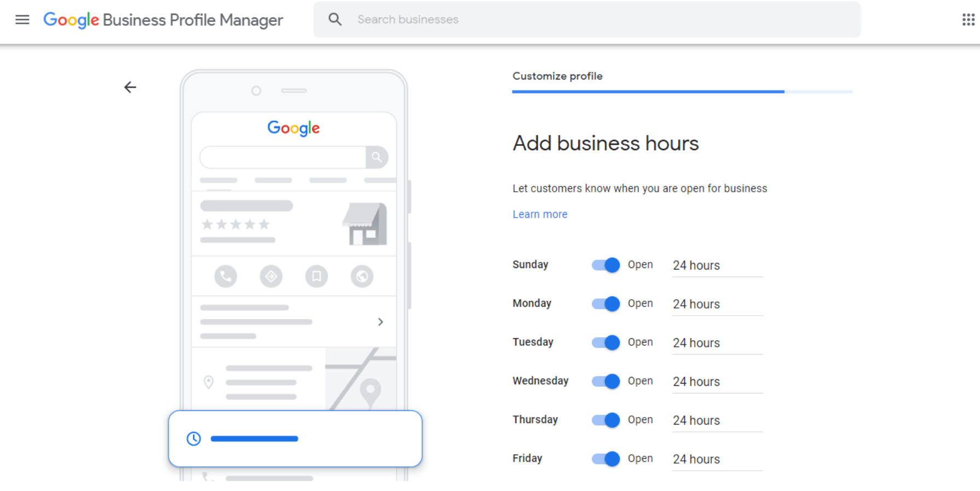Go back with the left arrow

[x=130, y=87]
